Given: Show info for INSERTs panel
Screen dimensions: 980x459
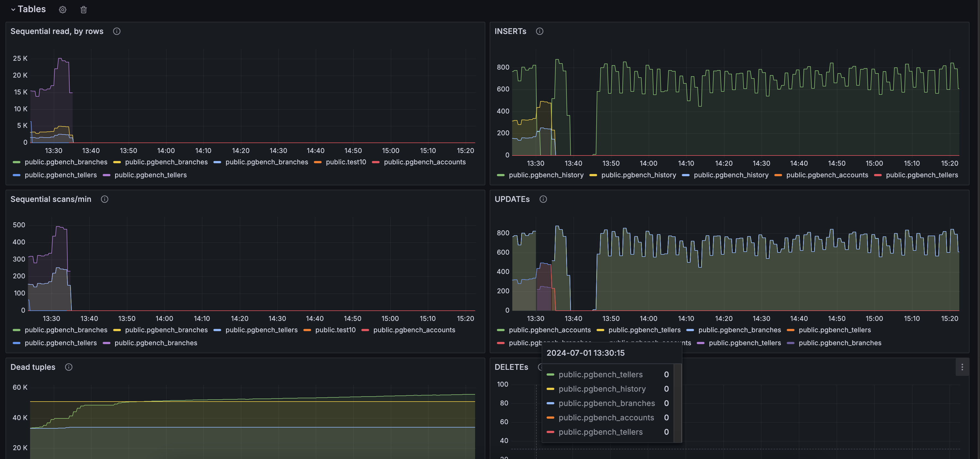Looking at the screenshot, I should point(539,31).
